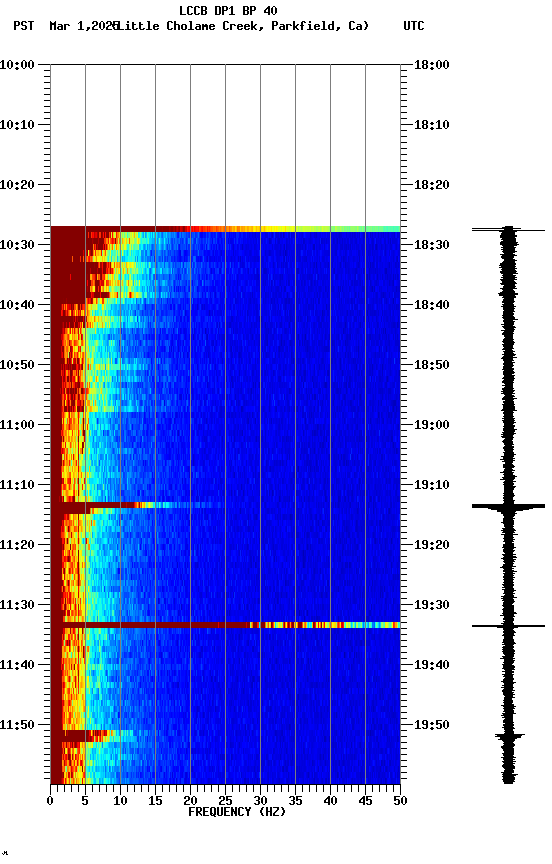Click the frequency axis value 15
The width and height of the screenshot is (552, 864).
(x=155, y=801)
